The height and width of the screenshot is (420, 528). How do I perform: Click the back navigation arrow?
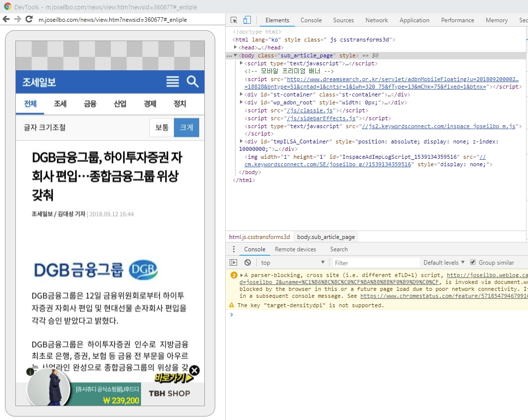click(6, 19)
